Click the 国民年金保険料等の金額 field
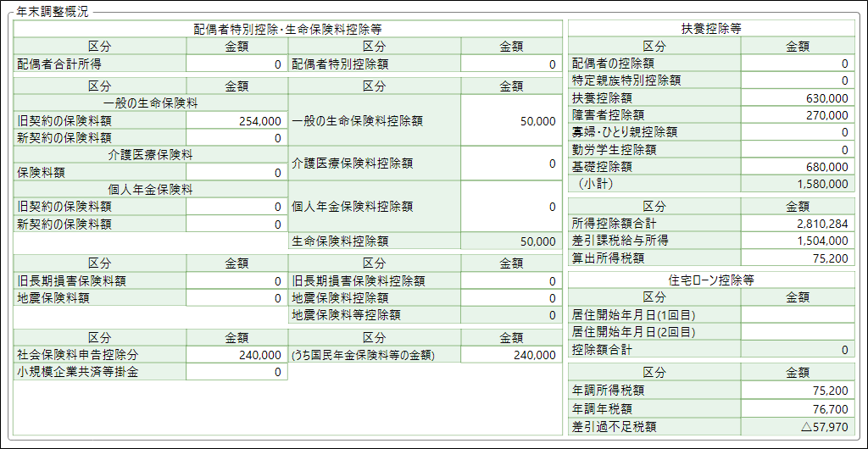 (511, 355)
